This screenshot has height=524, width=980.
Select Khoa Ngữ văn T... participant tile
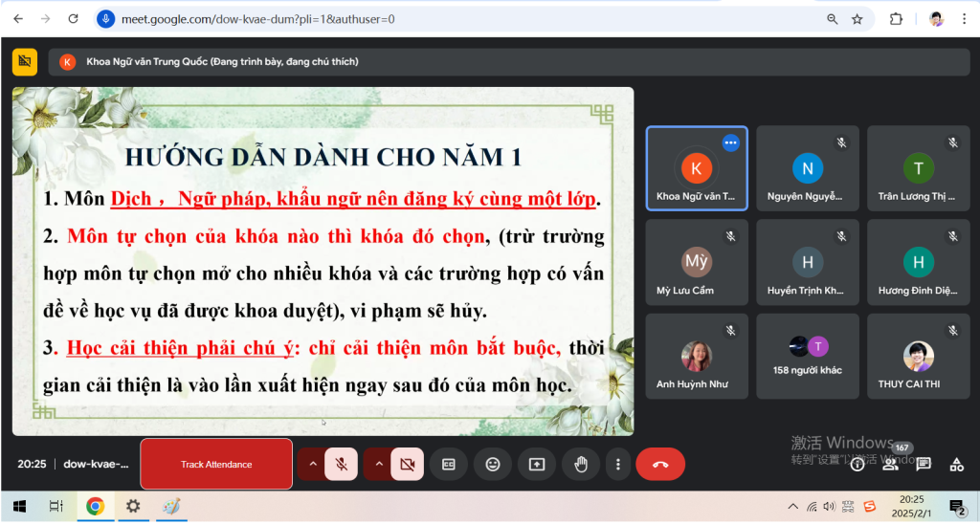(x=697, y=168)
